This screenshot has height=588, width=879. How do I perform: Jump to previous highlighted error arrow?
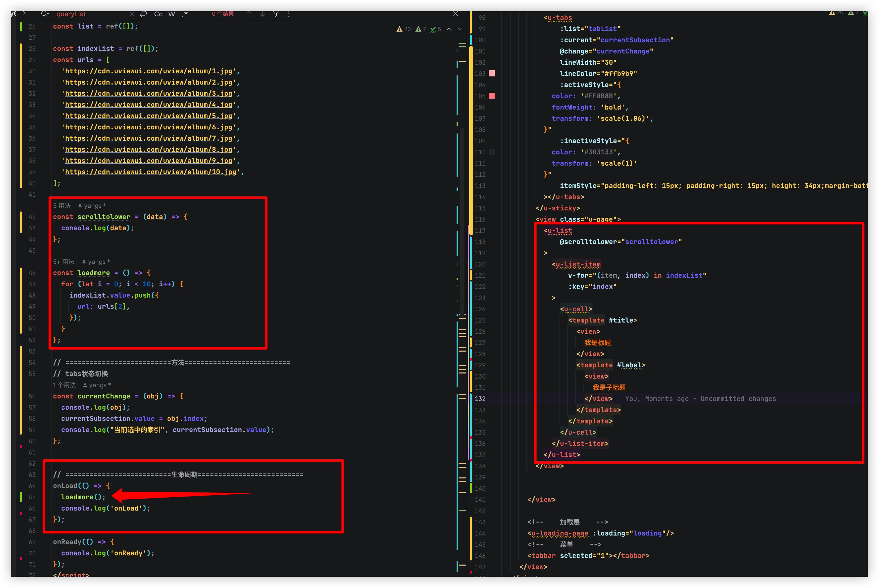[x=449, y=29]
